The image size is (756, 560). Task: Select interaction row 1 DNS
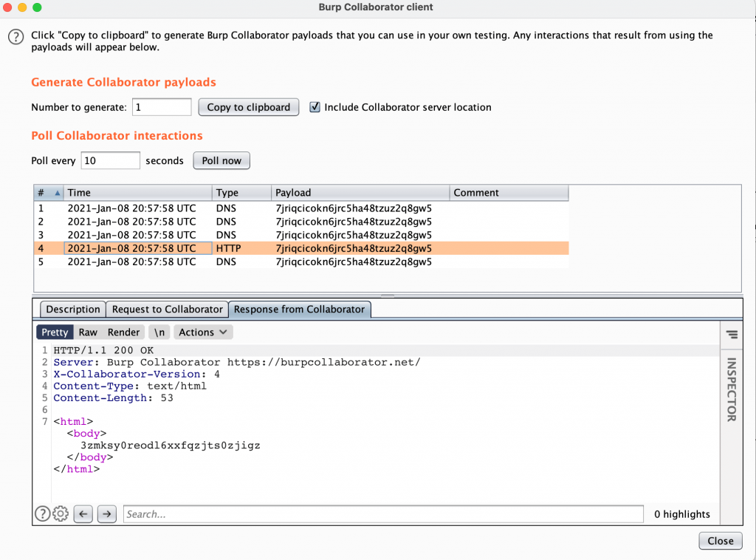click(301, 208)
